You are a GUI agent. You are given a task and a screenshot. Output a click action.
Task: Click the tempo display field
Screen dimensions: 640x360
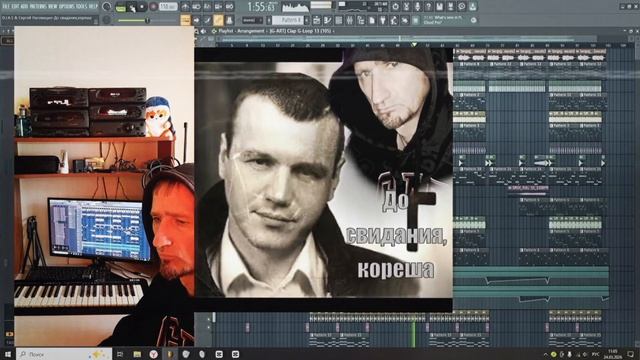tap(168, 7)
